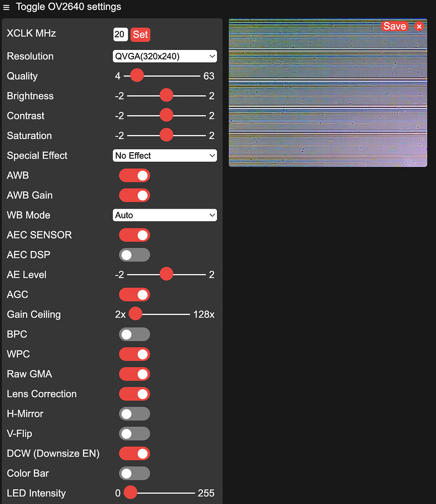Click the Save icon on the video stream
Viewport: 436px width, 504px height.
[395, 26]
